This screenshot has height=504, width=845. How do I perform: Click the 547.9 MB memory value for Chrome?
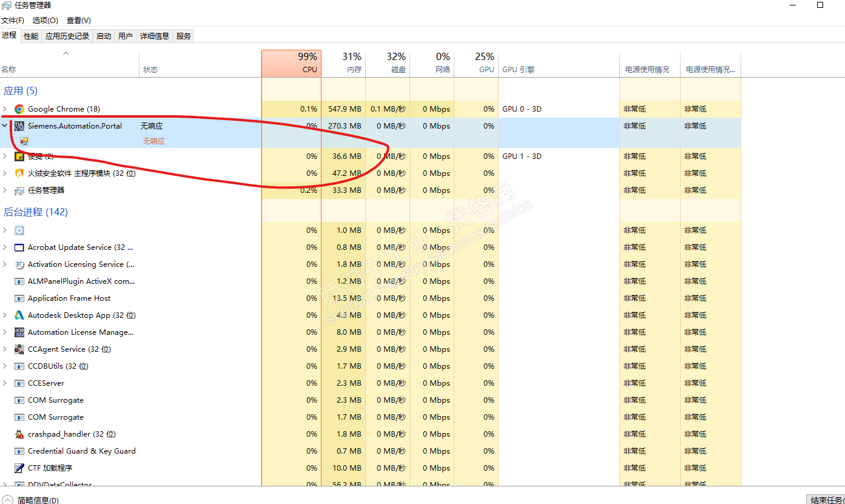(x=345, y=109)
